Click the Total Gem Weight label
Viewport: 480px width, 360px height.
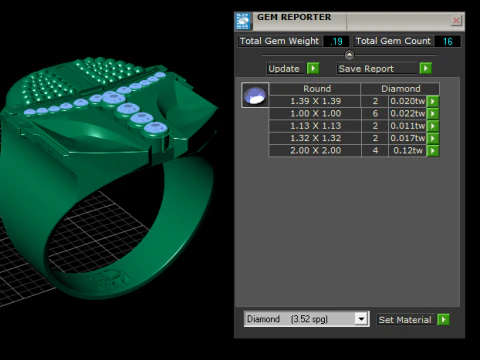coord(279,41)
